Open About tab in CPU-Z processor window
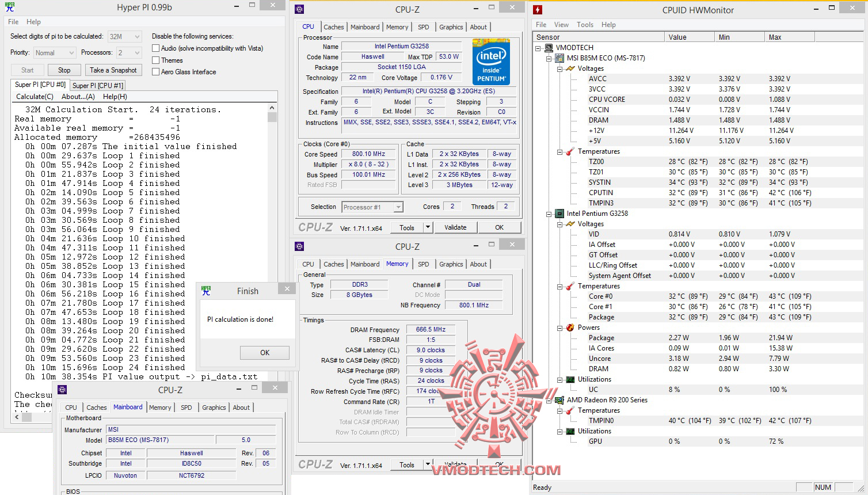868x495 pixels. click(478, 27)
